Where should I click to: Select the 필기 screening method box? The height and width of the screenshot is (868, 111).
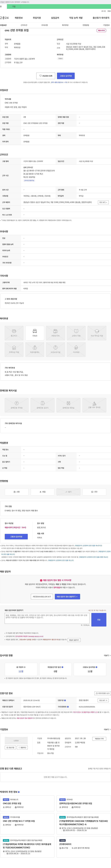click(x=68, y=492)
